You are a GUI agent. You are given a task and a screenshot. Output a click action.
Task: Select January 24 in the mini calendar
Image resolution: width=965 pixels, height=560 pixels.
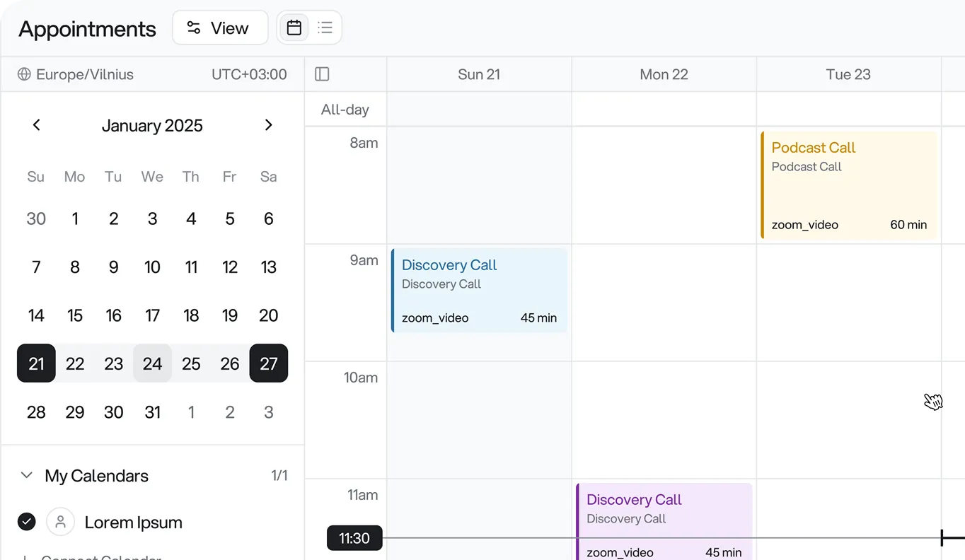pyautogui.click(x=152, y=363)
